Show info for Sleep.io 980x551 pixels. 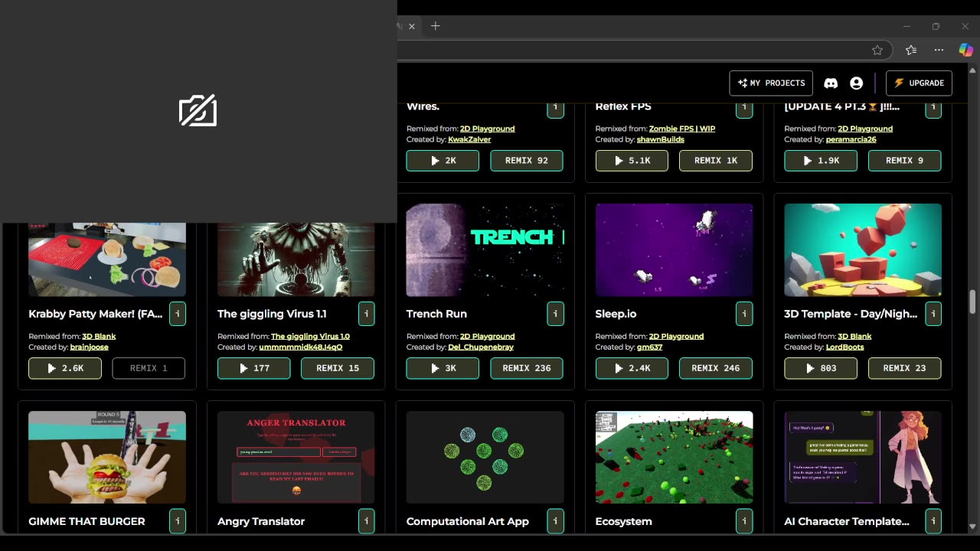(744, 313)
